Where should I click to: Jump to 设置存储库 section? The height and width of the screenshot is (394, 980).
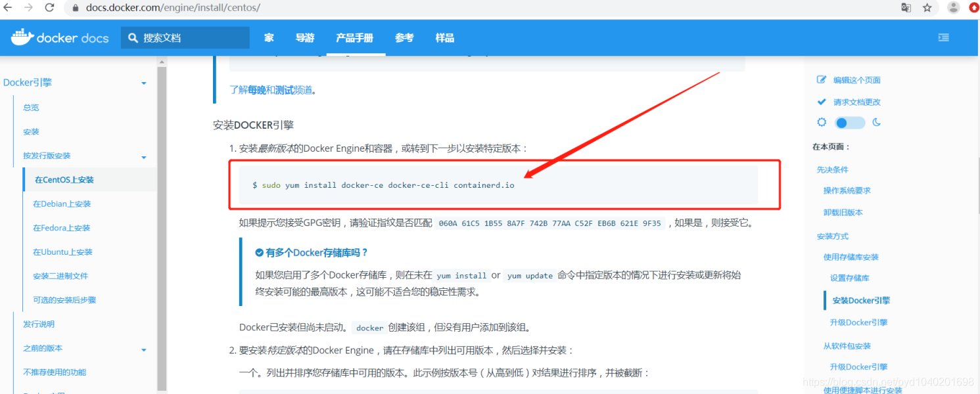pyautogui.click(x=850, y=278)
